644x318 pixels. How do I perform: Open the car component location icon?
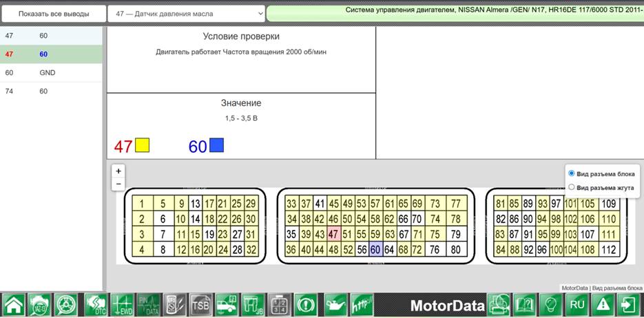point(227,305)
